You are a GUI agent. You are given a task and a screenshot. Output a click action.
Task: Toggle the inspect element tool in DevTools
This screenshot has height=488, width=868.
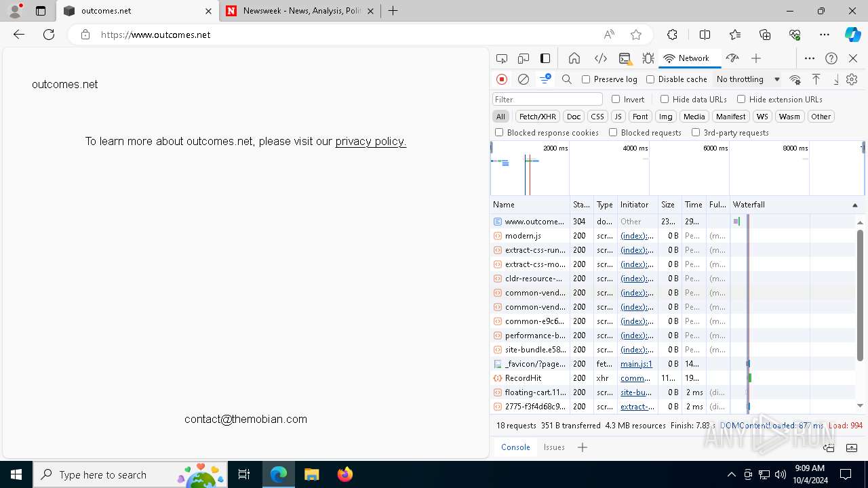pyautogui.click(x=502, y=58)
